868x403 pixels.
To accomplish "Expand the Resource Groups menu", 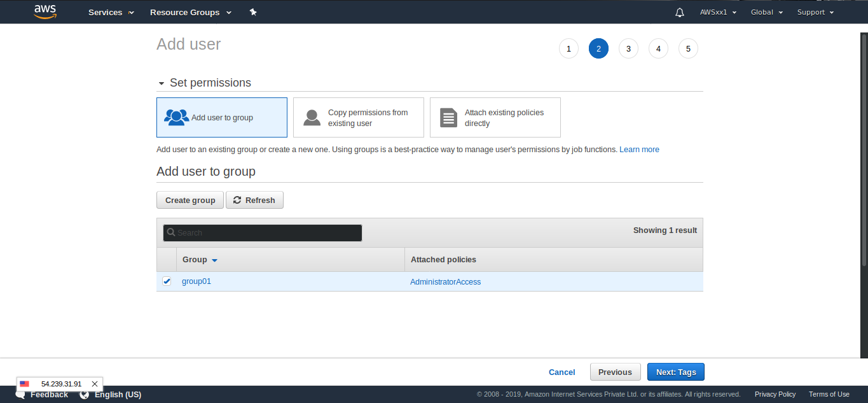I will click(190, 12).
